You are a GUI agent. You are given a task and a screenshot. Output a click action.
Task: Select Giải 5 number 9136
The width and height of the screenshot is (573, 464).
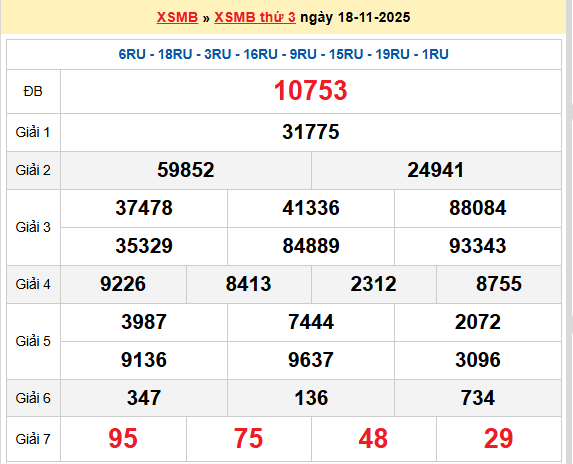click(x=144, y=360)
